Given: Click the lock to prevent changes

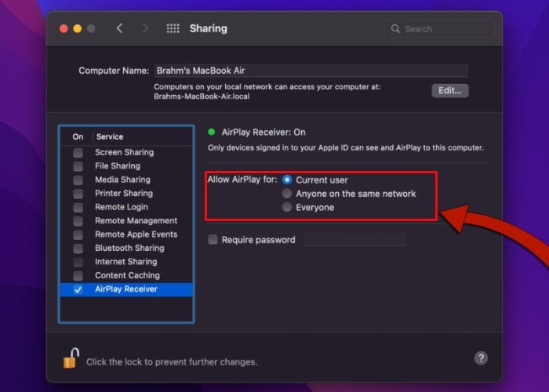Looking at the screenshot, I should (x=71, y=358).
